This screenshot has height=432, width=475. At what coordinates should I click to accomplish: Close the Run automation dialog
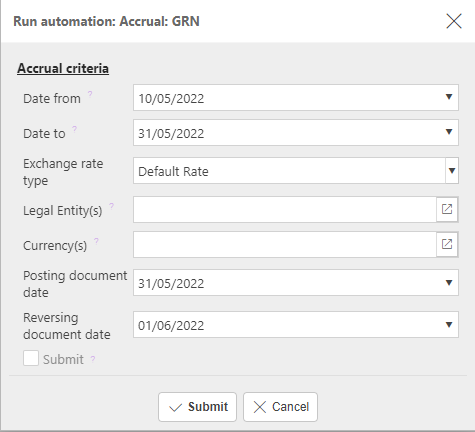454,21
